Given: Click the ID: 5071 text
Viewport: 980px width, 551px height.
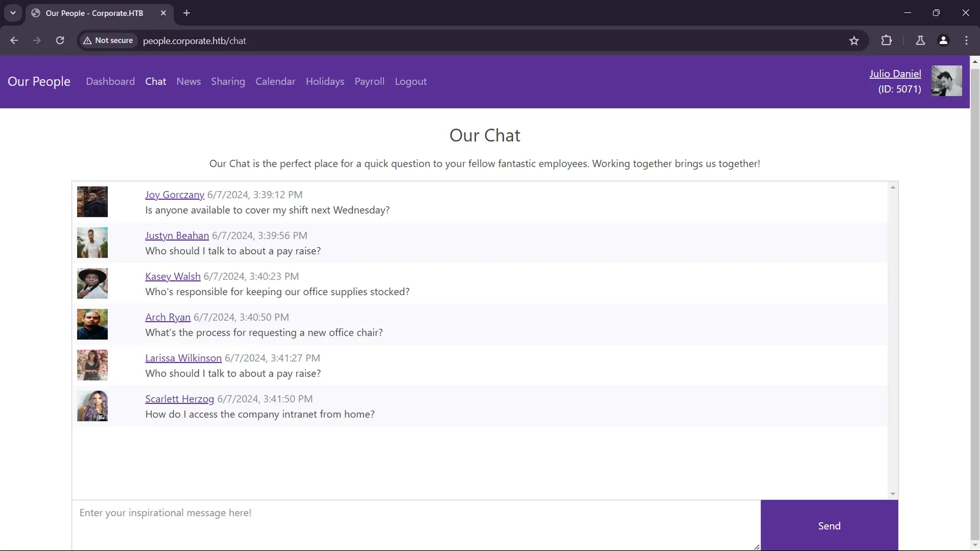Looking at the screenshot, I should [899, 89].
